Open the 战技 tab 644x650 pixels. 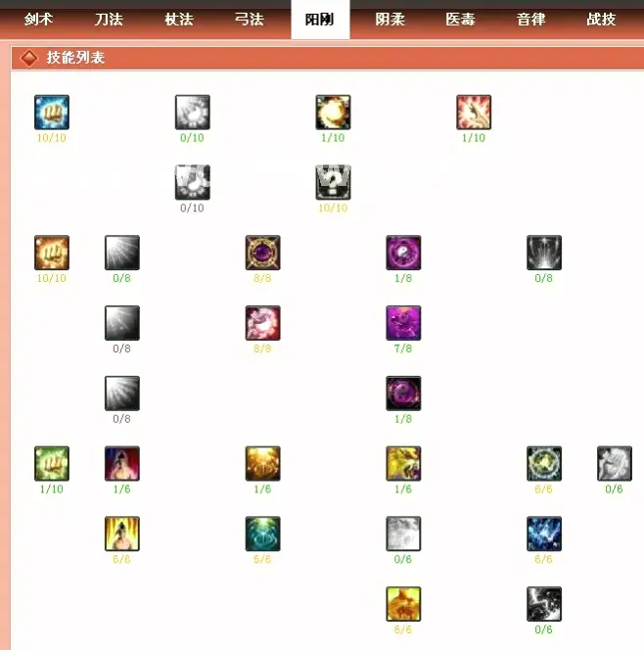tap(601, 20)
